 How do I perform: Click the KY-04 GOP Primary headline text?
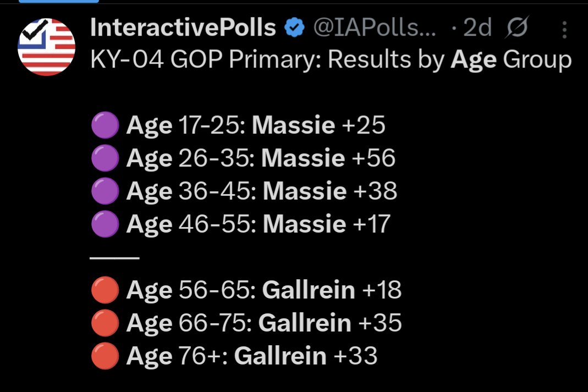(x=331, y=60)
